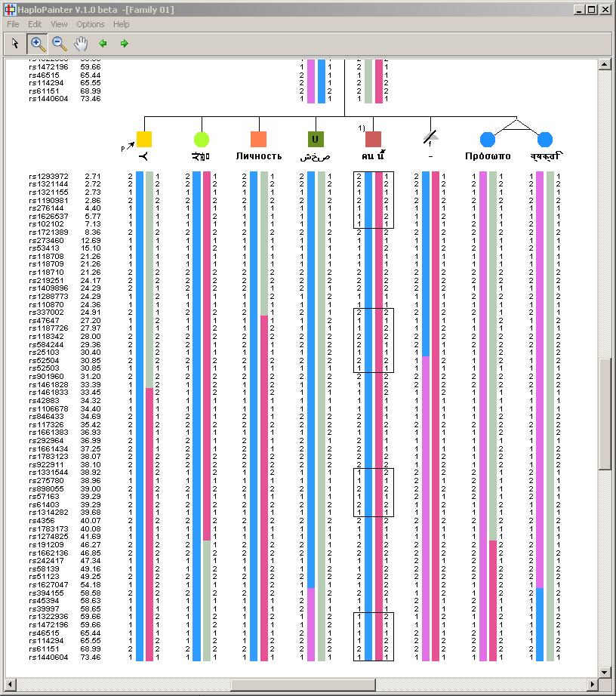Click marker name rs1106678
This screenshot has height=696, width=616.
point(48,408)
